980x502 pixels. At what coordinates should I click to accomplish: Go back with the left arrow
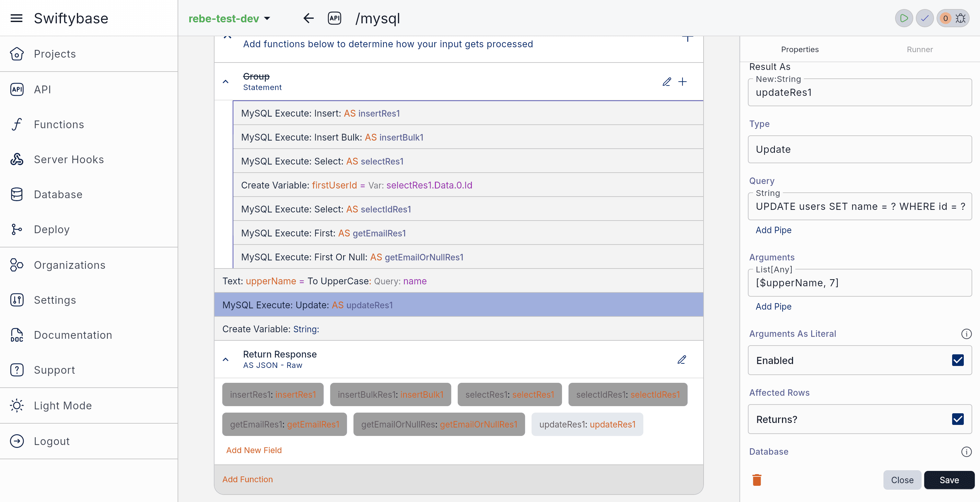(x=309, y=18)
